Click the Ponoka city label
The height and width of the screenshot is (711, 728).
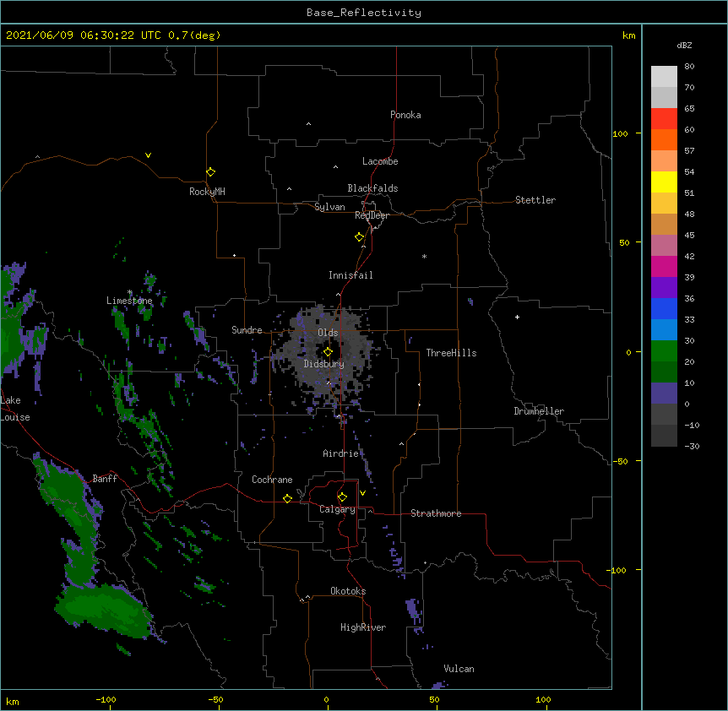coord(405,115)
